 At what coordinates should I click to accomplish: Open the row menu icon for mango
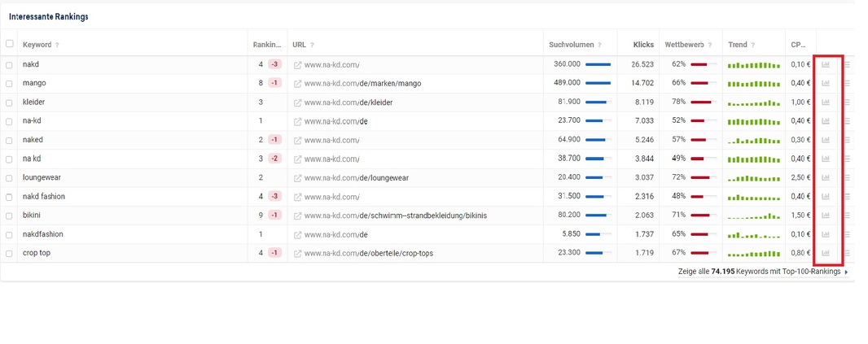point(847,84)
